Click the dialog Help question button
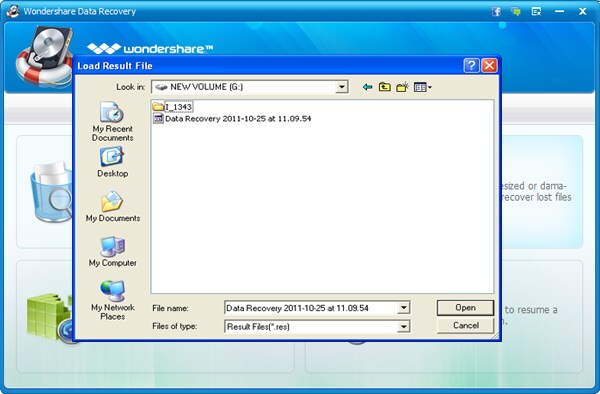The width and height of the screenshot is (600, 394). pyautogui.click(x=471, y=65)
